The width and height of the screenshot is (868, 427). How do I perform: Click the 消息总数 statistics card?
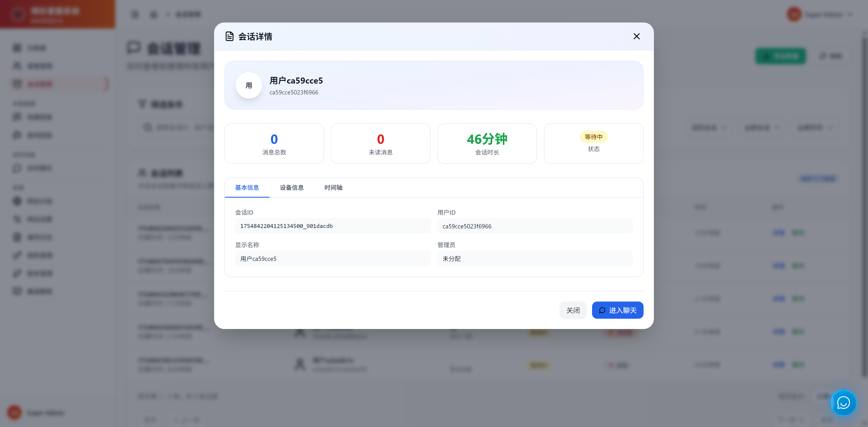coord(274,144)
